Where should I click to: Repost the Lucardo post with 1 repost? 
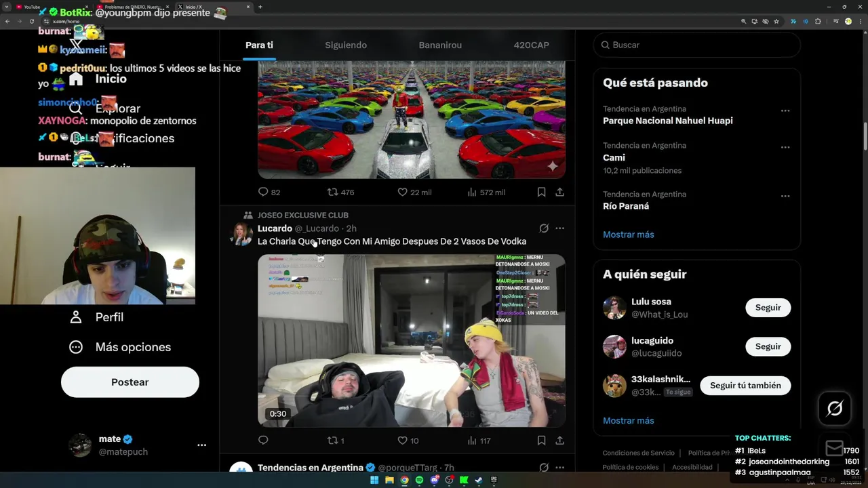[x=336, y=440]
